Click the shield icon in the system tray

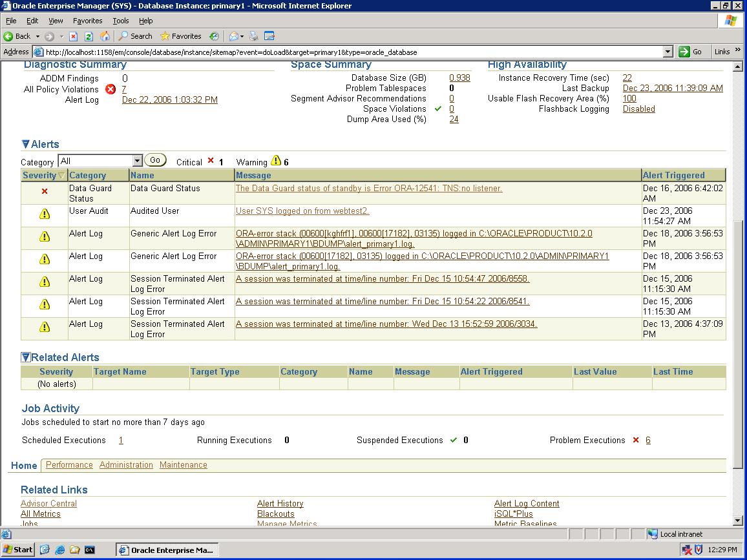(x=699, y=550)
